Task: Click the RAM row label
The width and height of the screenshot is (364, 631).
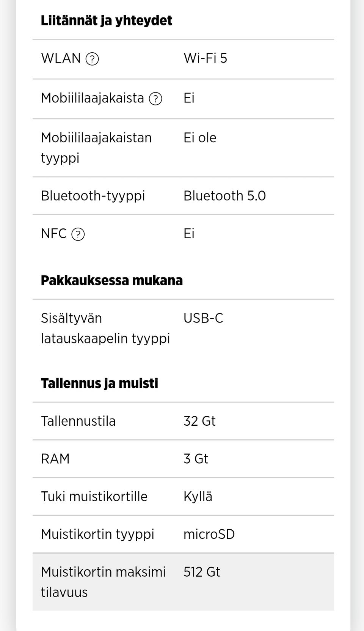Action: click(55, 459)
